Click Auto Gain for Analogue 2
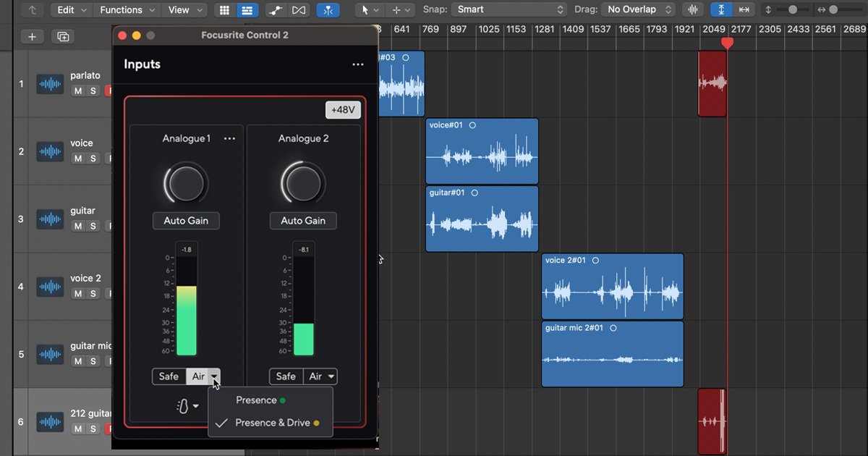Viewport: 868px width, 456px height. (303, 221)
